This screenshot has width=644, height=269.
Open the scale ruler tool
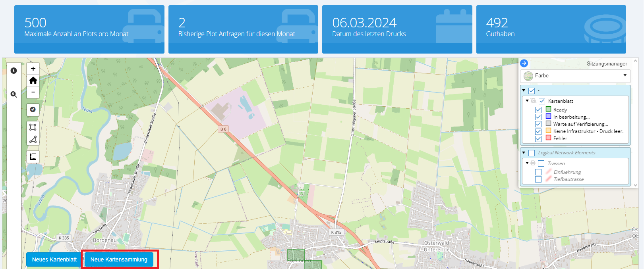coord(33,157)
